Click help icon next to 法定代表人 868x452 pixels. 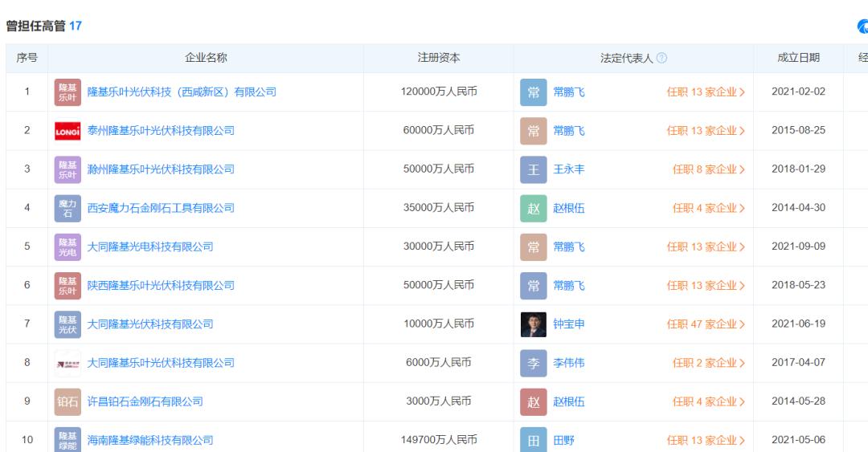[661, 58]
